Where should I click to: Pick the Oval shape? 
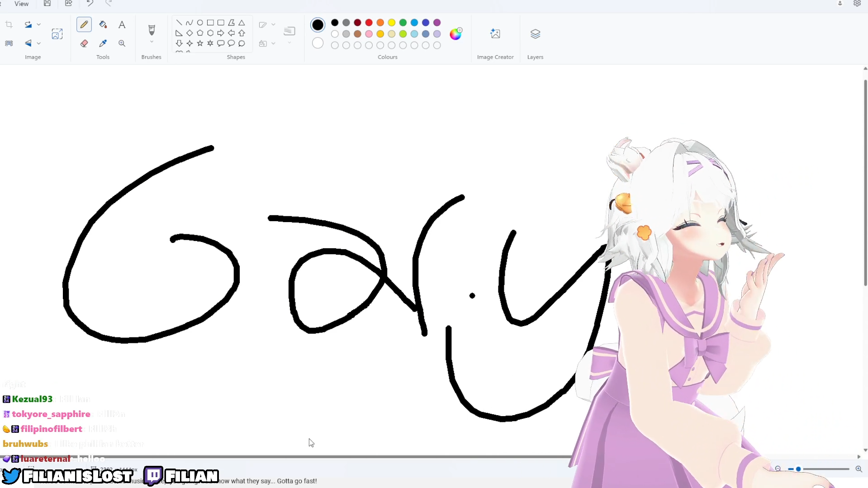[x=200, y=23]
